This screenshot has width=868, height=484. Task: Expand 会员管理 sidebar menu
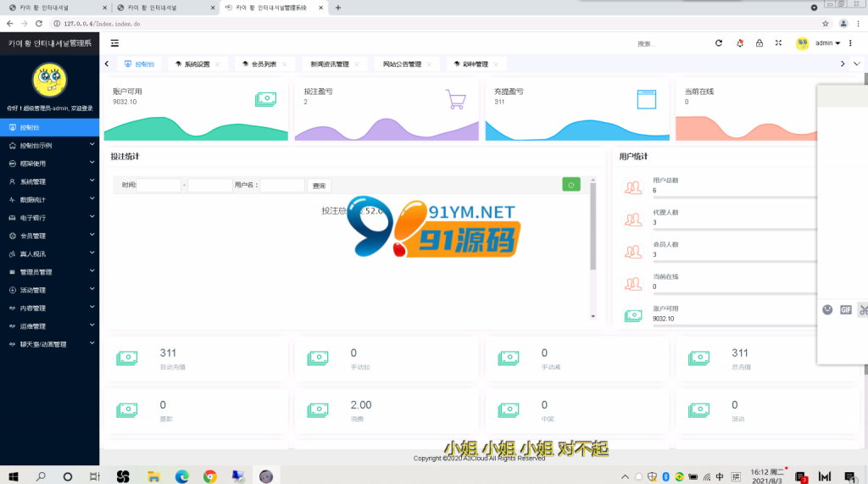[x=50, y=236]
